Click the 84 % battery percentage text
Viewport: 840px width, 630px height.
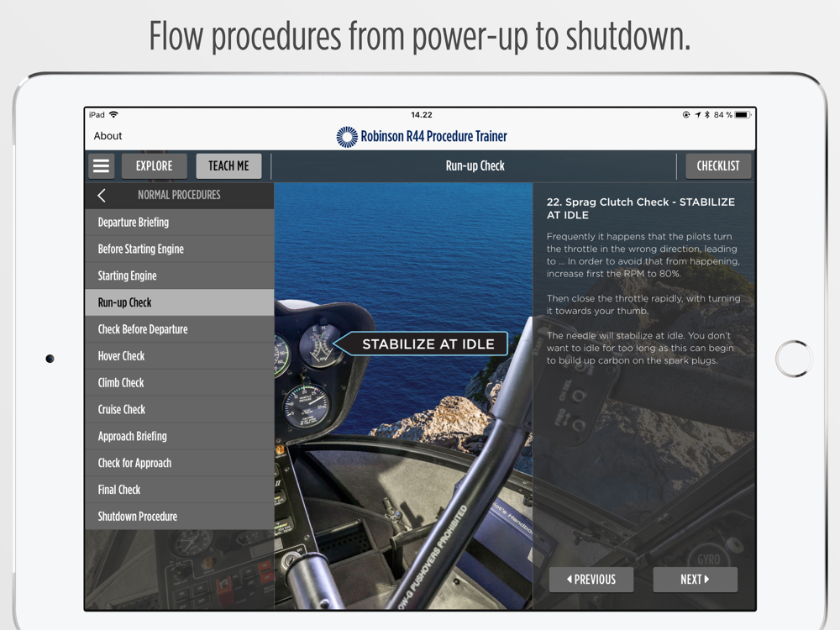tap(722, 114)
